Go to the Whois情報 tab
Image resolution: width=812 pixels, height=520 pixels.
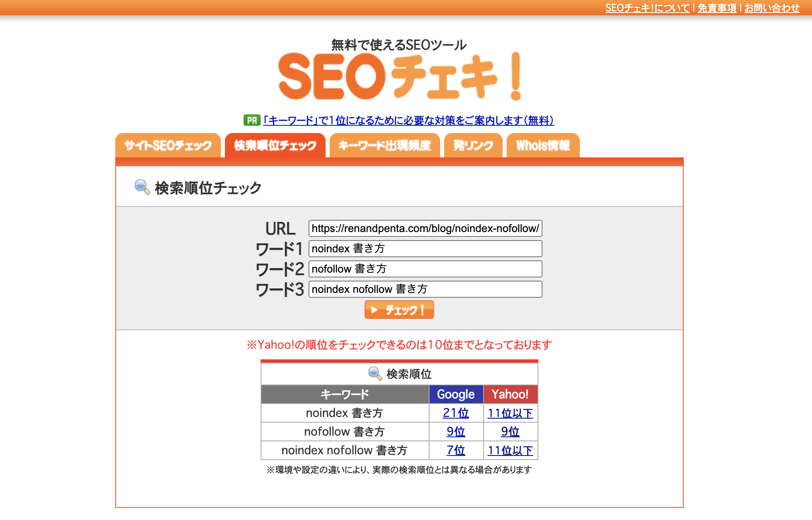click(x=543, y=145)
